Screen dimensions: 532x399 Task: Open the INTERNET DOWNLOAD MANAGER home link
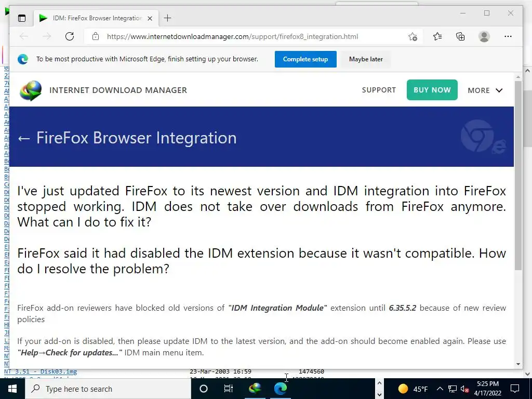pos(118,90)
